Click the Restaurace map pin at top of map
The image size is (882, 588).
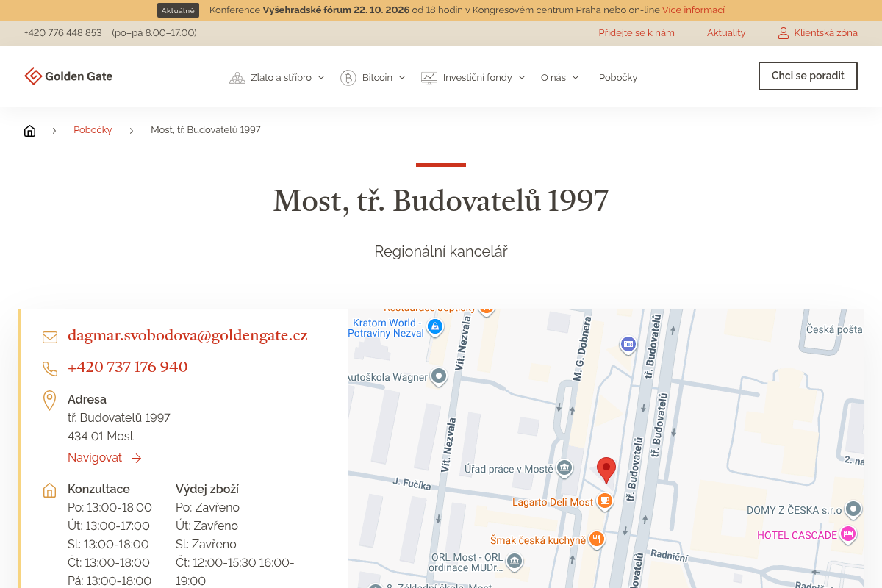point(486,310)
